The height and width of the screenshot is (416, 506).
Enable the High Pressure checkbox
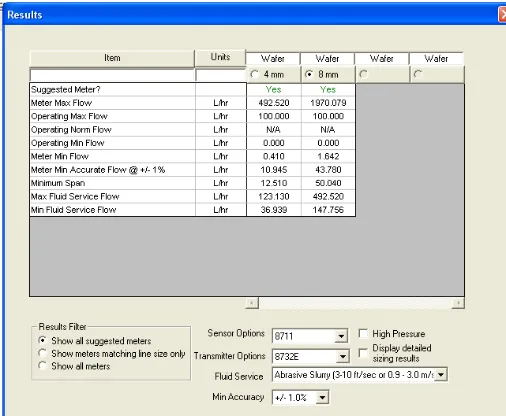click(x=363, y=333)
